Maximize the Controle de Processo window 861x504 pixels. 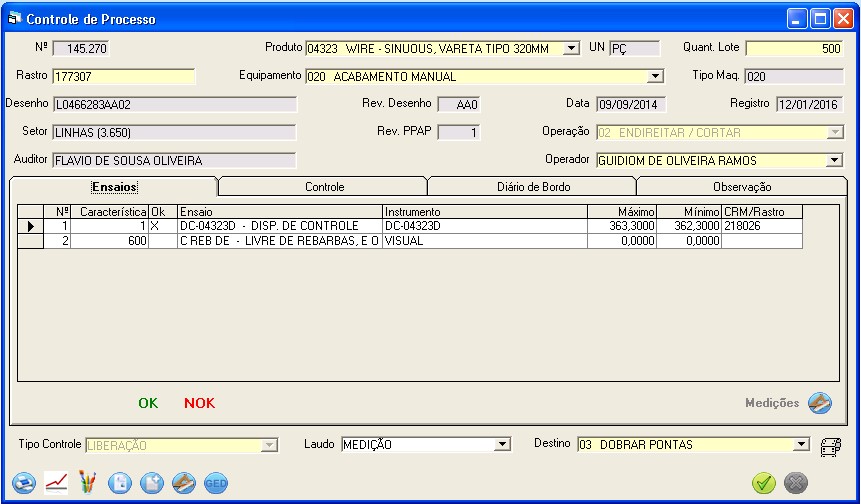(x=820, y=19)
